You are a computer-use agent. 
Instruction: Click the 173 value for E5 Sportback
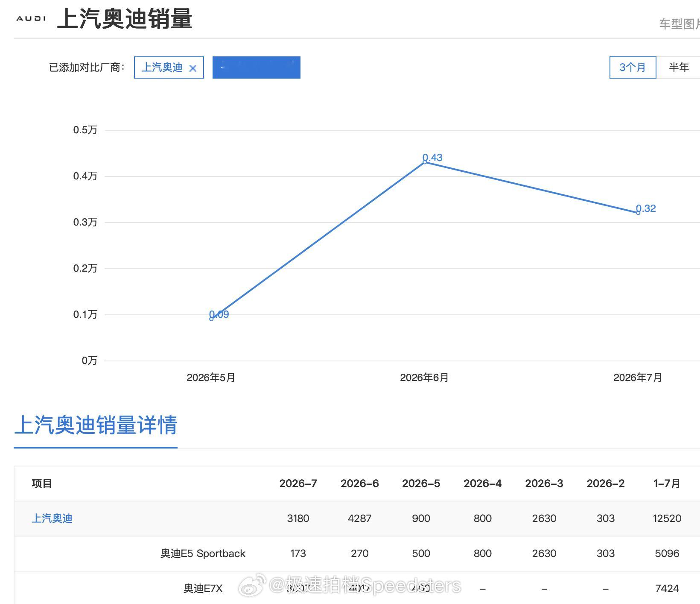pos(298,554)
